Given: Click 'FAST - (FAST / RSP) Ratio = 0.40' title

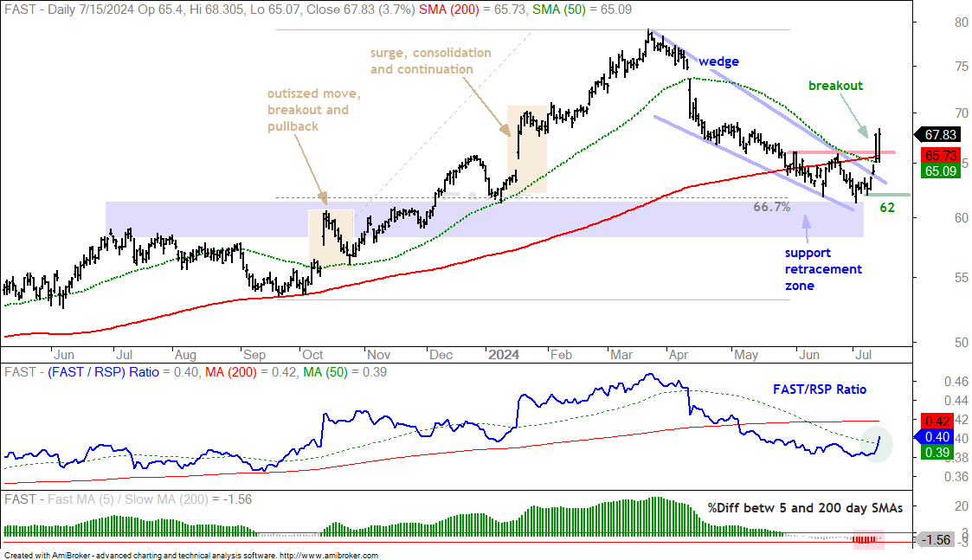Looking at the screenshot, I should (101, 372).
